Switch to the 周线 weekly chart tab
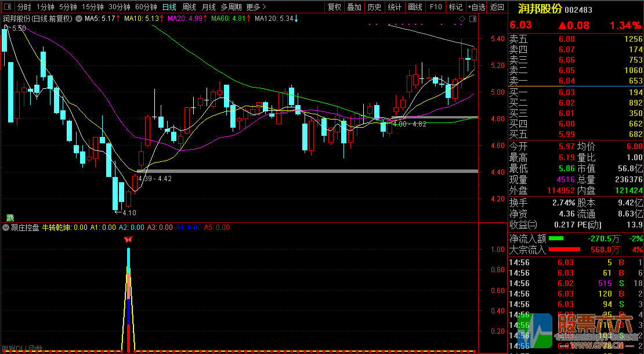 [189, 7]
